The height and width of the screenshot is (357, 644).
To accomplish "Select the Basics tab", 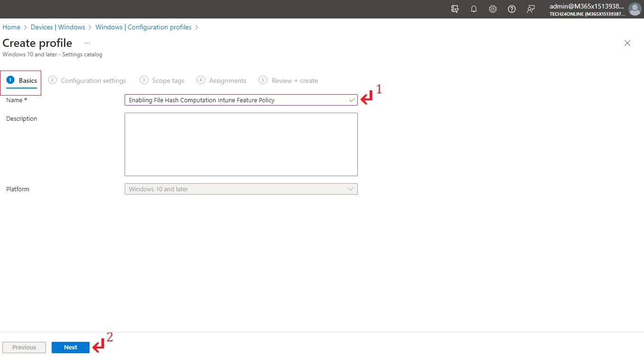I will tap(22, 80).
